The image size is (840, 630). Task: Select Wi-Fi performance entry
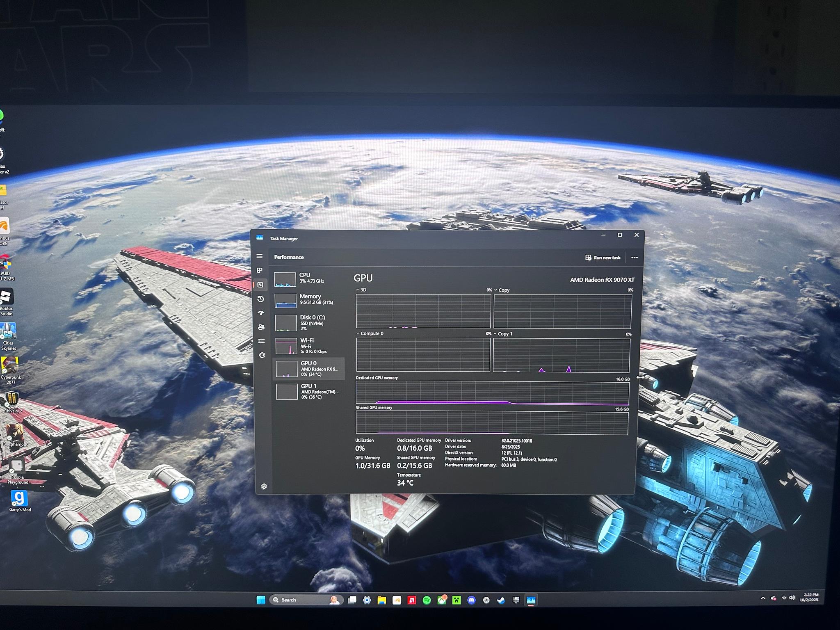point(309,346)
